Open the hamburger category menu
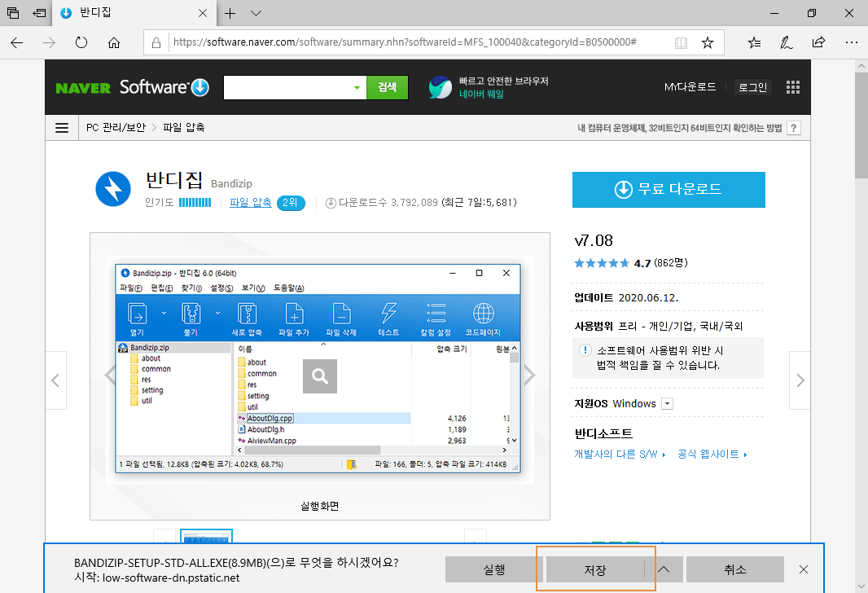The image size is (868, 593). click(62, 128)
